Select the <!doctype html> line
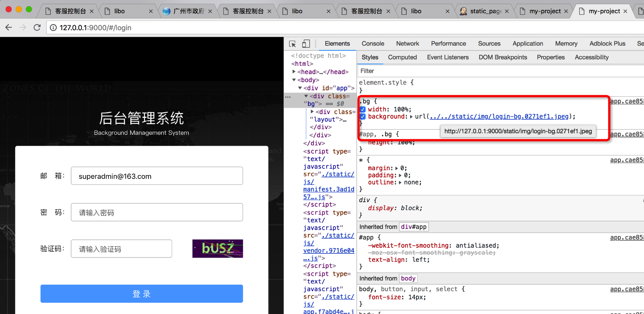644x314 pixels. (318, 56)
